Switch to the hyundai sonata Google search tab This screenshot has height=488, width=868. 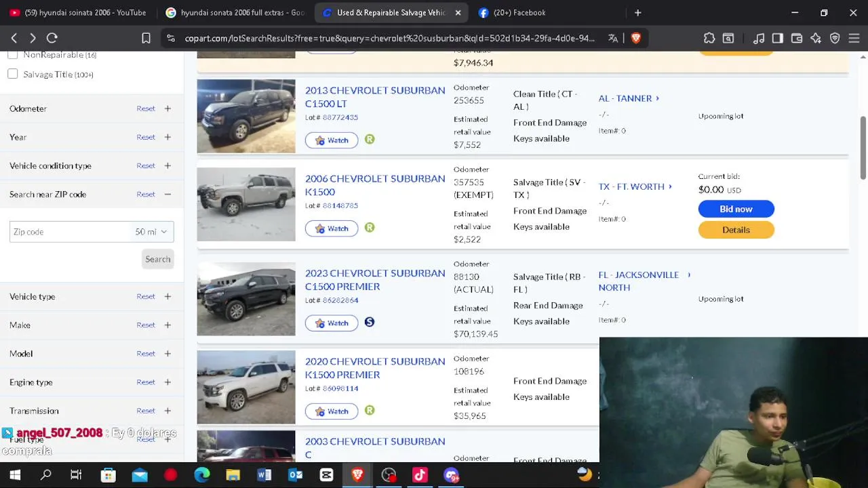click(x=235, y=12)
